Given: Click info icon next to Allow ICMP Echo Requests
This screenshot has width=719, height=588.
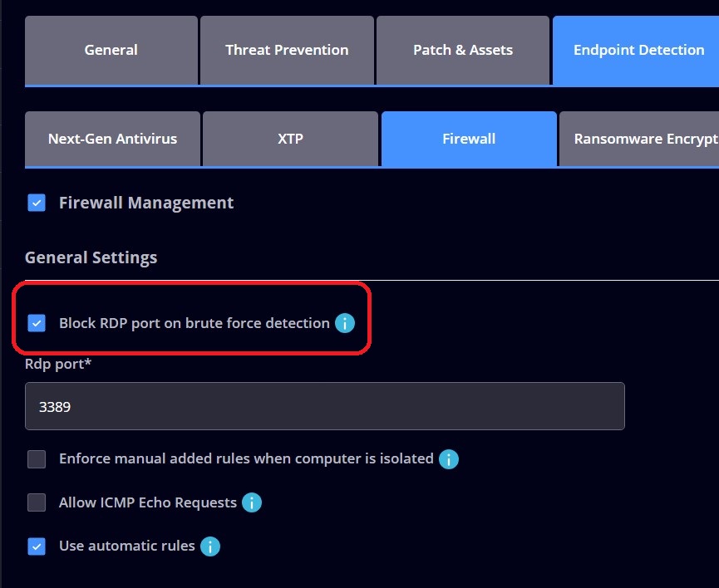Looking at the screenshot, I should click(252, 502).
